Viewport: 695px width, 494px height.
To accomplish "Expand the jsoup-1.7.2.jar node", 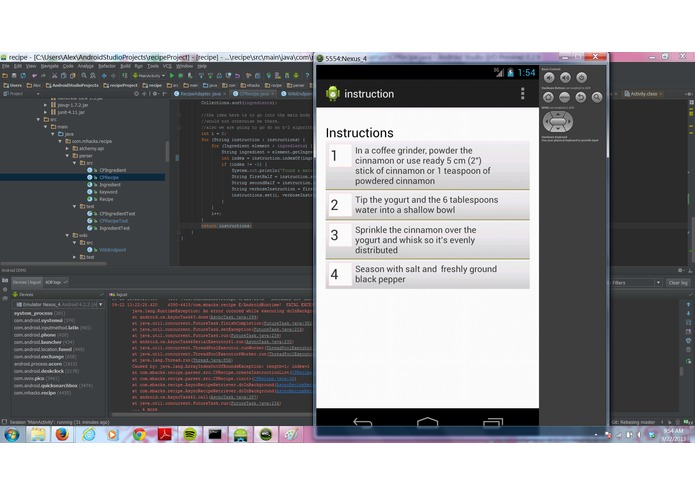I will tap(45, 105).
